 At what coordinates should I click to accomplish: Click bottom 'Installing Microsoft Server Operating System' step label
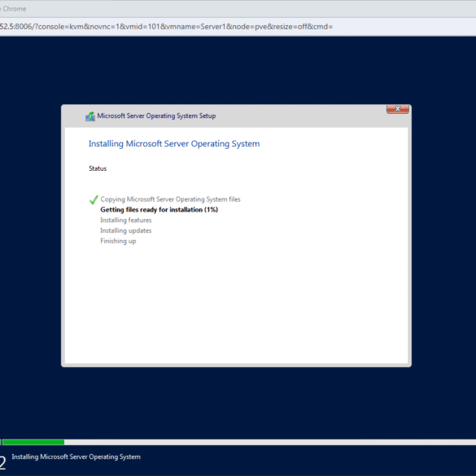click(76, 456)
